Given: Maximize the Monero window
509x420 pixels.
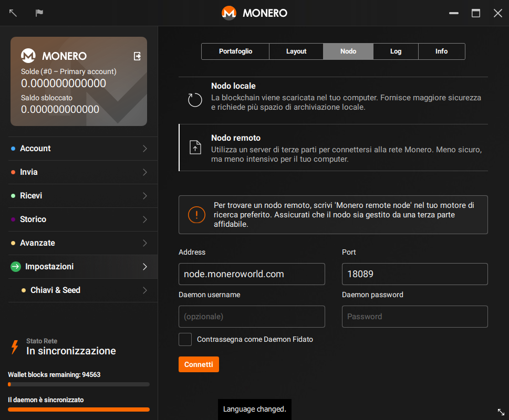Looking at the screenshot, I should coord(476,13).
